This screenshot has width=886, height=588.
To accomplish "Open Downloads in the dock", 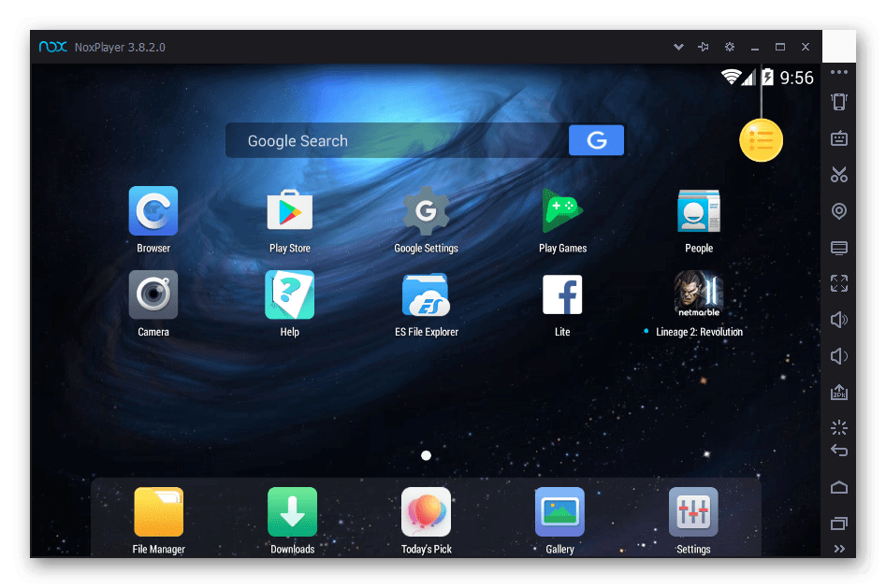I will coord(292,511).
